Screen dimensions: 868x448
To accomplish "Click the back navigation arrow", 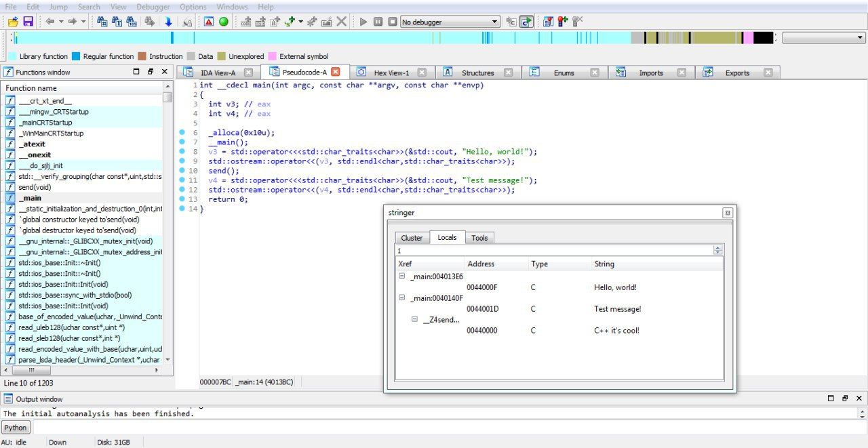I will click(50, 22).
